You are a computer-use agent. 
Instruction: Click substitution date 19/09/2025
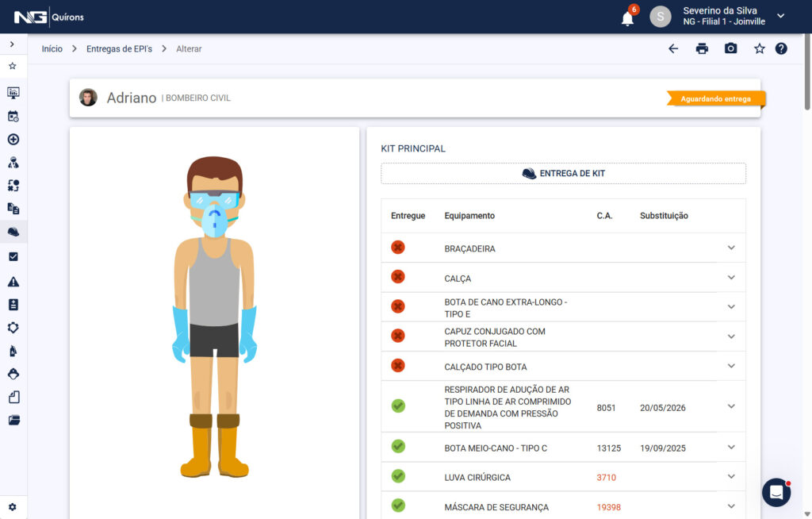click(663, 448)
